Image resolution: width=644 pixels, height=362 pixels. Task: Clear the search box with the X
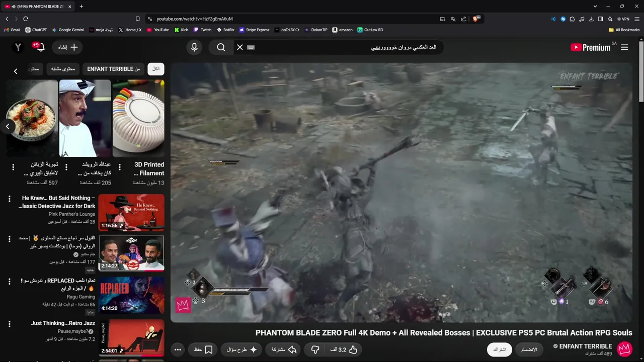pyautogui.click(x=240, y=47)
